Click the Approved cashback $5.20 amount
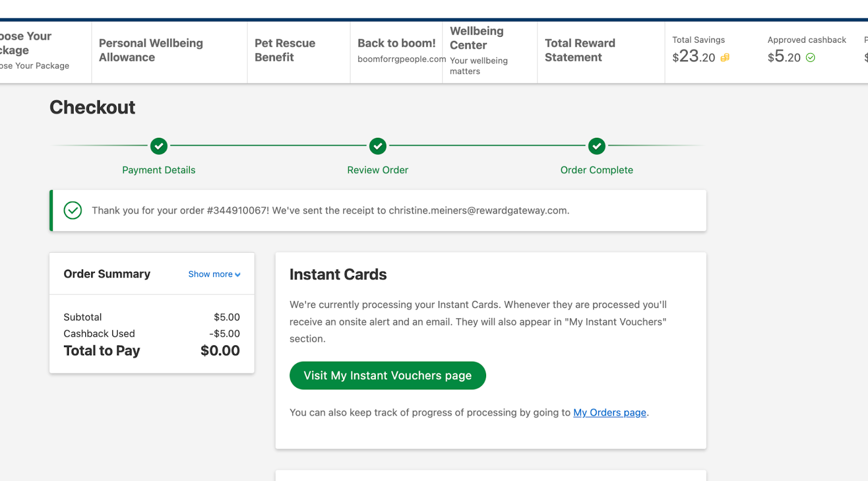This screenshot has height=481, width=868. [784, 56]
